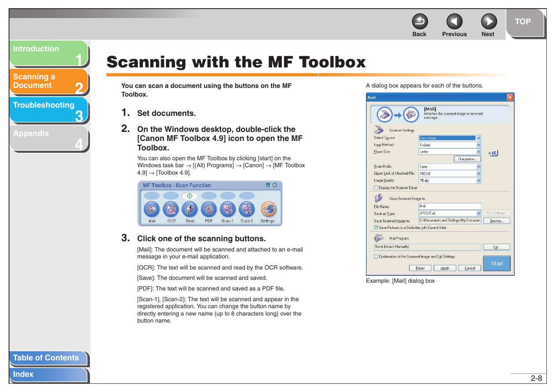Close the MF Toolbox window
Screen dimensions: 555x392
(275, 185)
